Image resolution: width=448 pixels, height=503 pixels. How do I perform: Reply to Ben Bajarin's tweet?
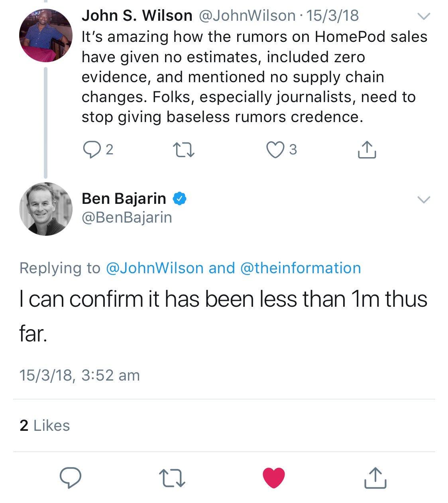[71, 477]
